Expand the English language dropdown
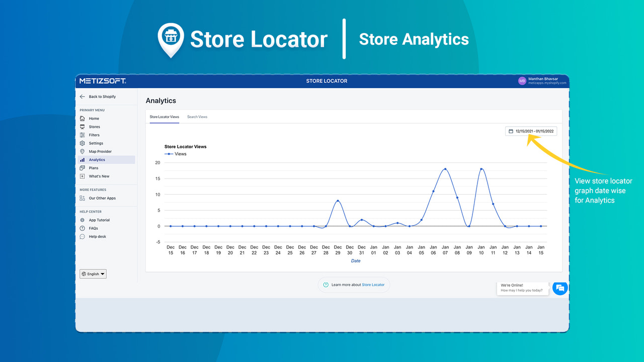The width and height of the screenshot is (644, 362). tap(93, 274)
